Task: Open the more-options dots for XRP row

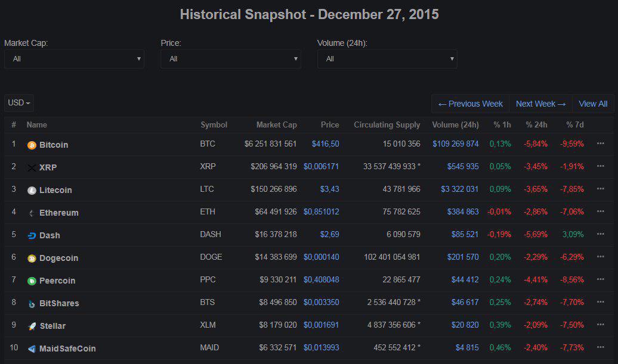Action: (x=600, y=166)
